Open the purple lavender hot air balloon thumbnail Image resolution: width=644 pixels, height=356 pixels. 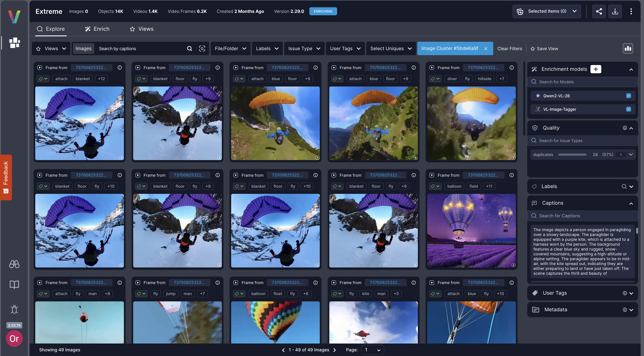[471, 230]
